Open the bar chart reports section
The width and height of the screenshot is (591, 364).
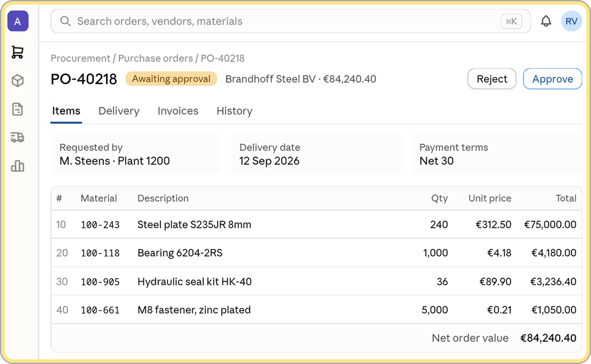(x=18, y=166)
